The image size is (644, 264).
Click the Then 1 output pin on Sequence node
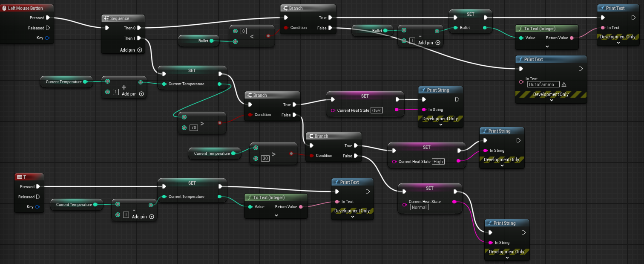tap(139, 38)
